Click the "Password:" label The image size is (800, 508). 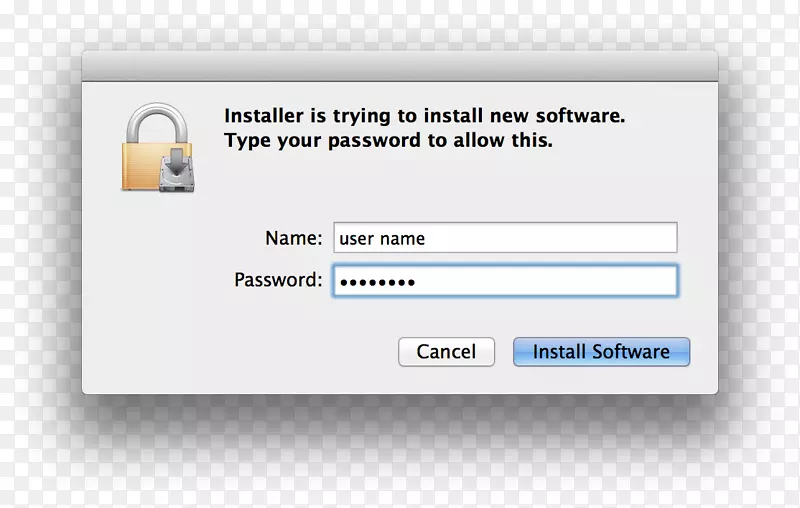(x=278, y=280)
